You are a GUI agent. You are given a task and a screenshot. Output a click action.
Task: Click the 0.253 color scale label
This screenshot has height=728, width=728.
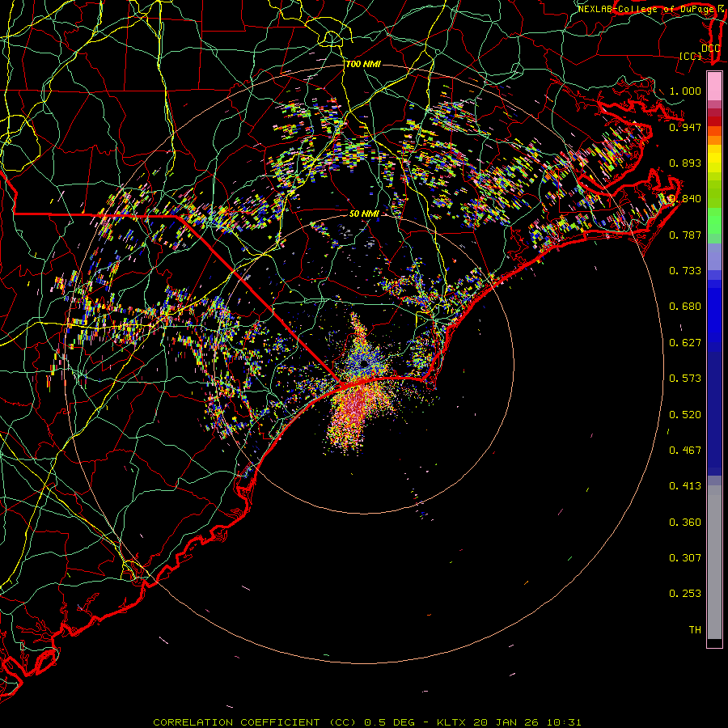coord(685,594)
